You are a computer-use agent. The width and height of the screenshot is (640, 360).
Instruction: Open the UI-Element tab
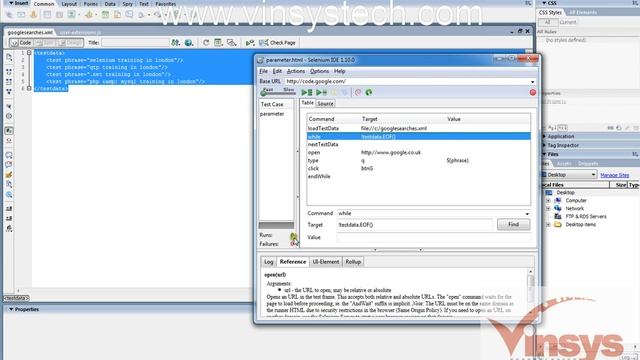326,262
